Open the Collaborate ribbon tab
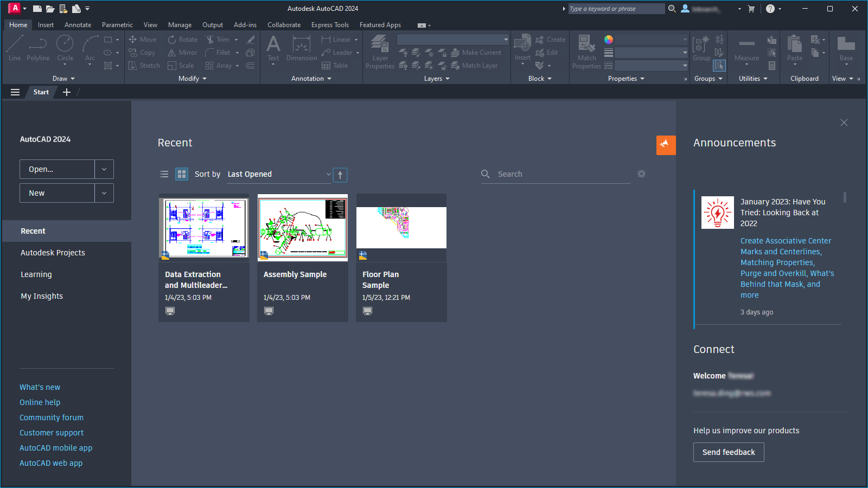The width and height of the screenshot is (868, 488). [x=284, y=24]
